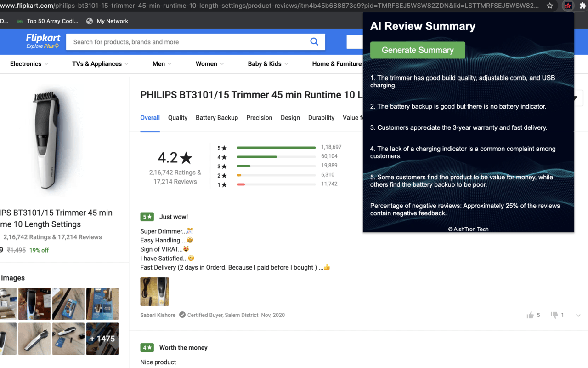Expand the Women category menu
Viewport: 588px width, 368px height.
[209, 64]
